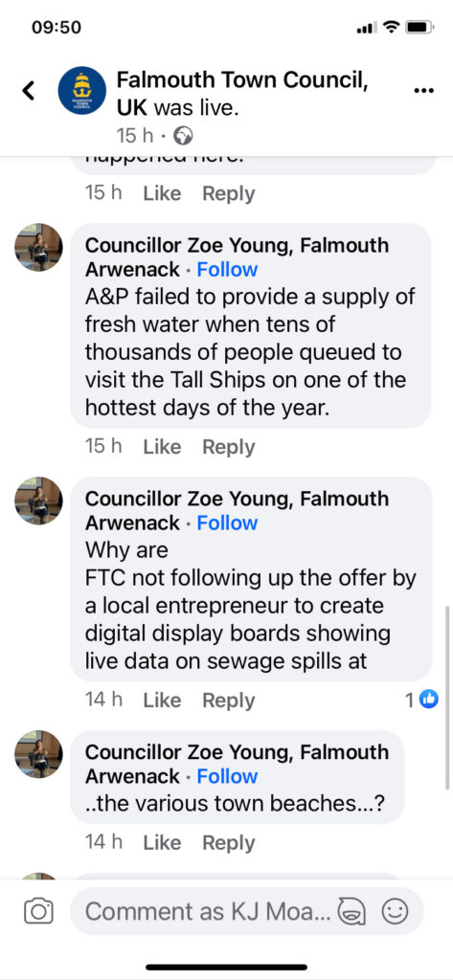453x980 pixels.
Task: Follow Zoe Young on the FTC comment
Action: (x=227, y=523)
